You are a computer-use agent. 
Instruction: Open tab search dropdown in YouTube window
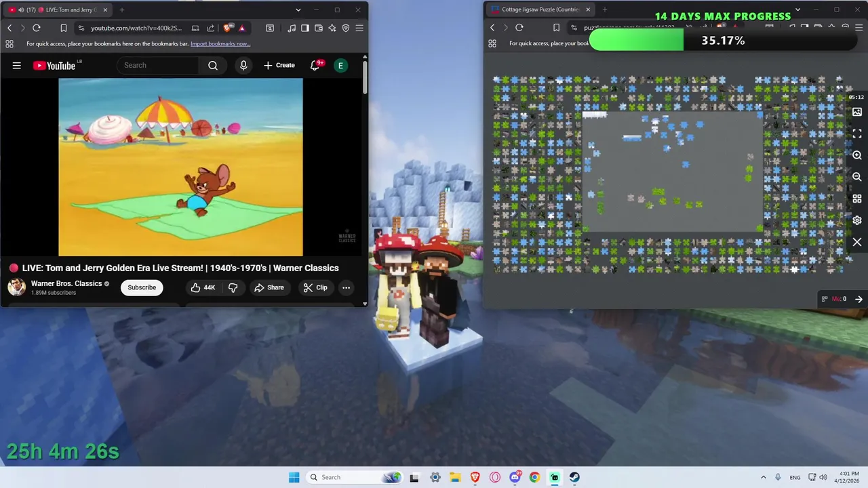[x=298, y=10]
